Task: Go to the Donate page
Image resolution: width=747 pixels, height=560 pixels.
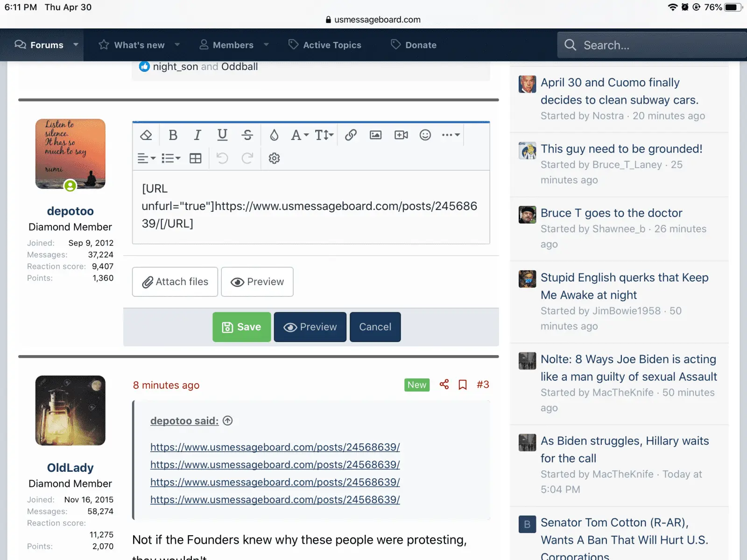Action: (414, 45)
